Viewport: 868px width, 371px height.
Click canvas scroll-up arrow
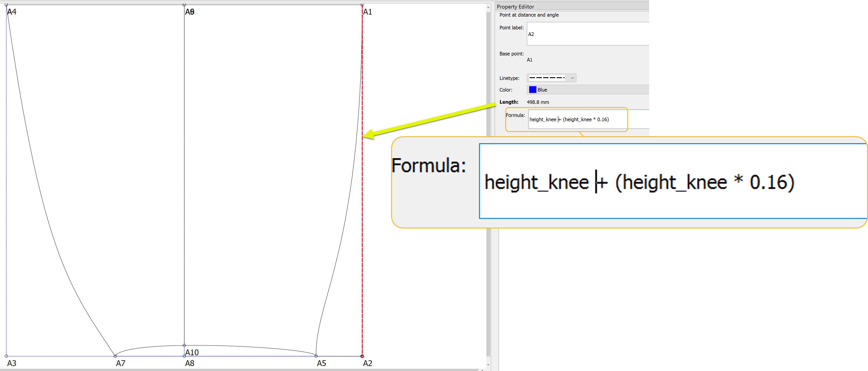488,7
